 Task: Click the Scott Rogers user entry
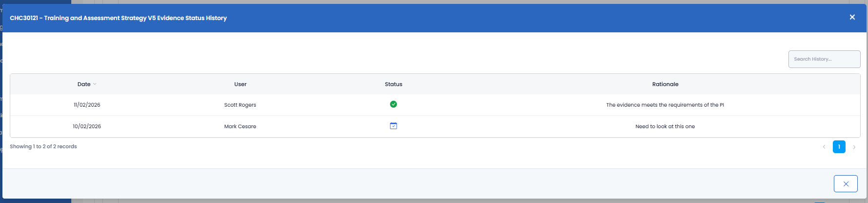pos(240,105)
